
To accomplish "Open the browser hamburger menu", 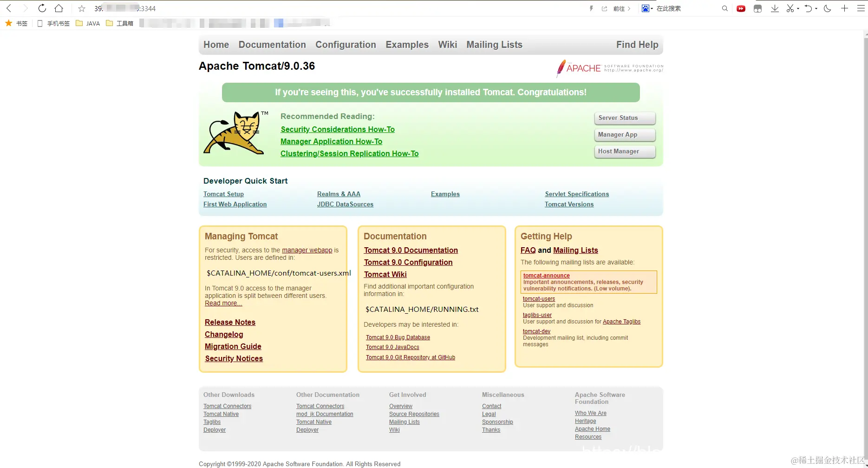I will (x=861, y=8).
